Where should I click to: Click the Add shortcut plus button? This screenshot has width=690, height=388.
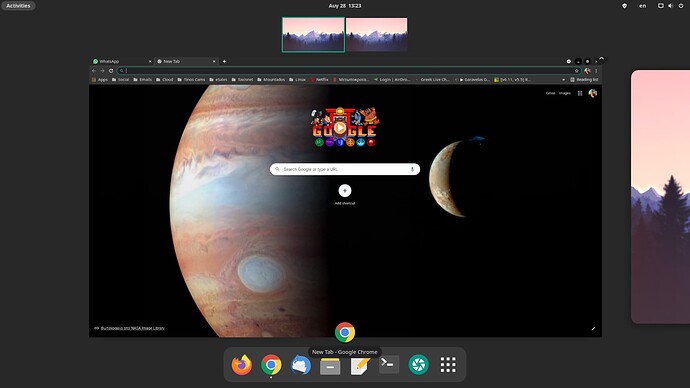(345, 190)
